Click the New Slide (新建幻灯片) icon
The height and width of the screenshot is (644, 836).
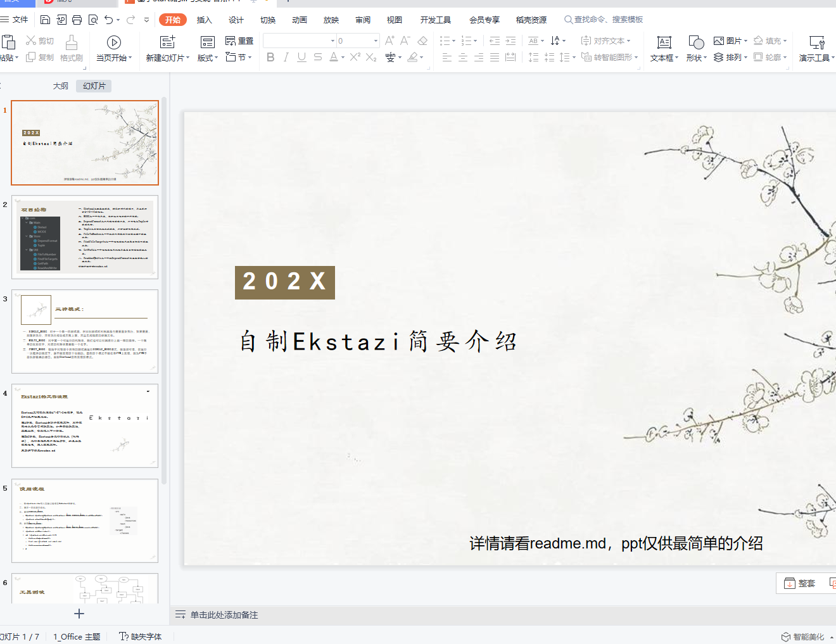[168, 42]
